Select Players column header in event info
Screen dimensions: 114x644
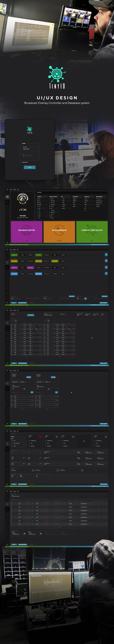tap(39, 196)
